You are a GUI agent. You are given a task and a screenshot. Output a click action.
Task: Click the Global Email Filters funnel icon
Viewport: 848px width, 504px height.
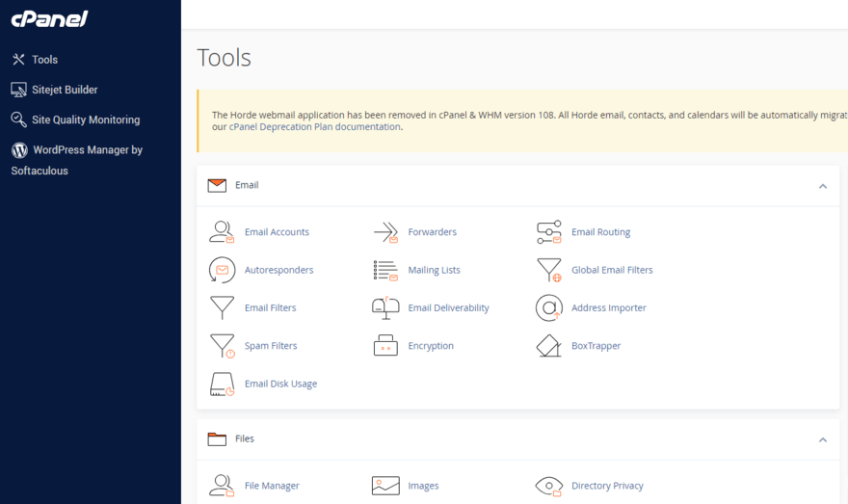tap(549, 270)
